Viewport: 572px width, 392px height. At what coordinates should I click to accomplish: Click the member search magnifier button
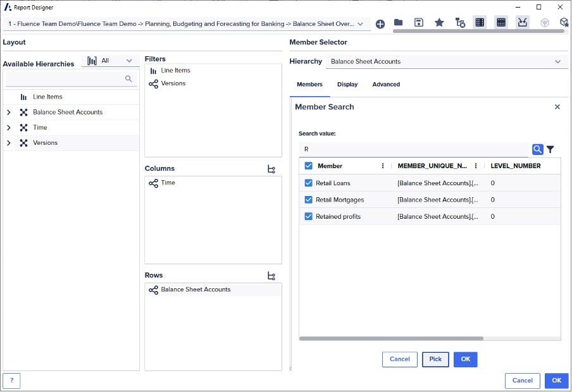pos(537,149)
